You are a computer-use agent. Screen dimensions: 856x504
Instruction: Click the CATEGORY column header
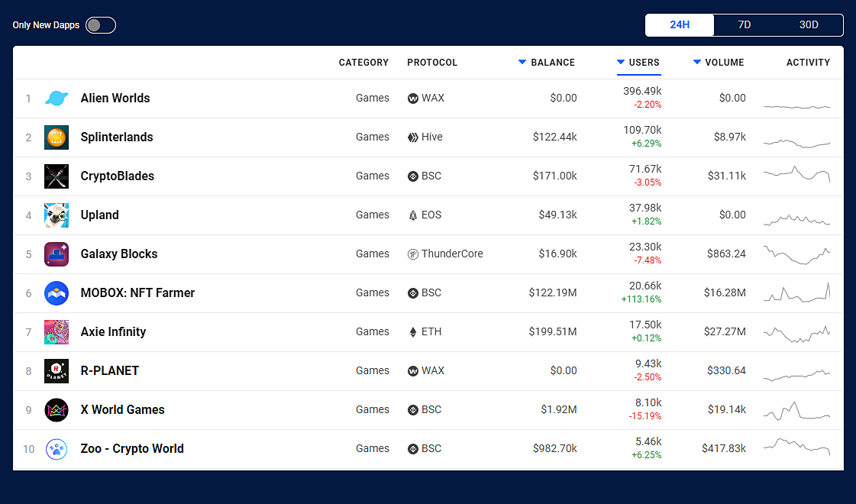pyautogui.click(x=363, y=63)
